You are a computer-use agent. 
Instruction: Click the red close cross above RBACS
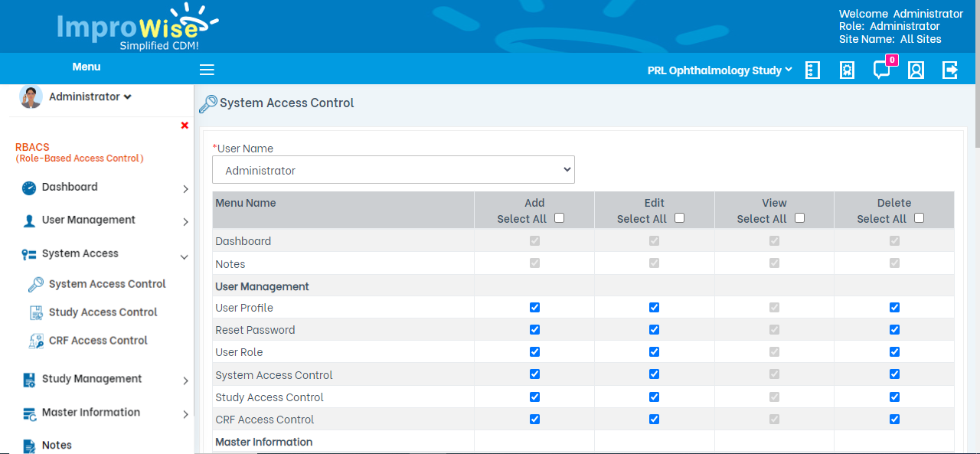pos(184,125)
